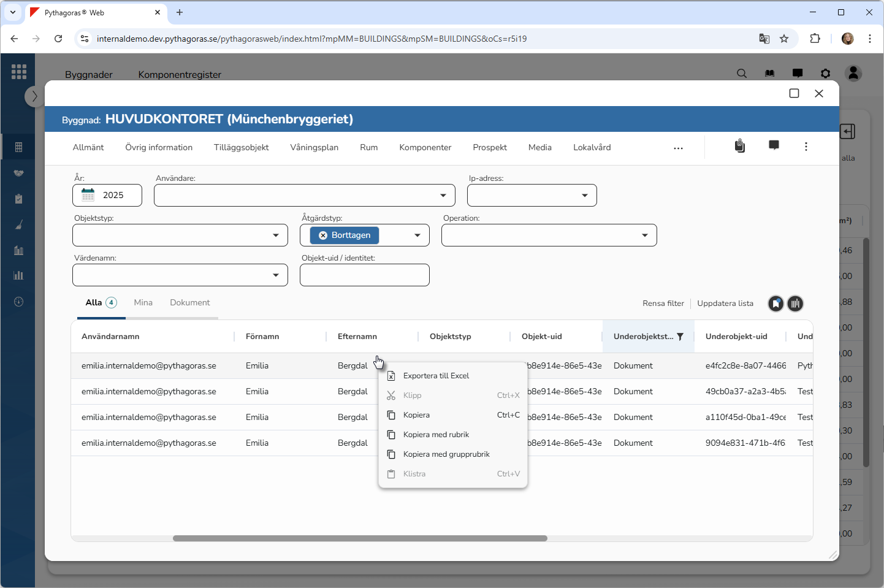
Task: Click Uppdatera lista link
Action: tap(725, 304)
